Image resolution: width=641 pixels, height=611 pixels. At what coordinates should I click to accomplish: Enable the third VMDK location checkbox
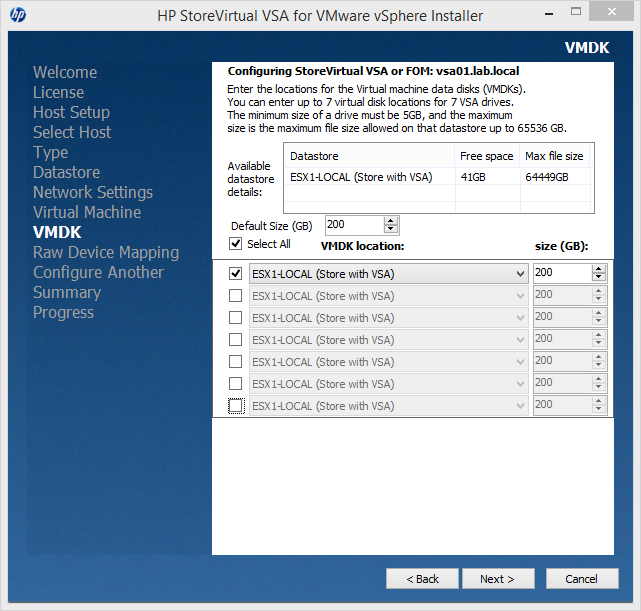click(235, 318)
